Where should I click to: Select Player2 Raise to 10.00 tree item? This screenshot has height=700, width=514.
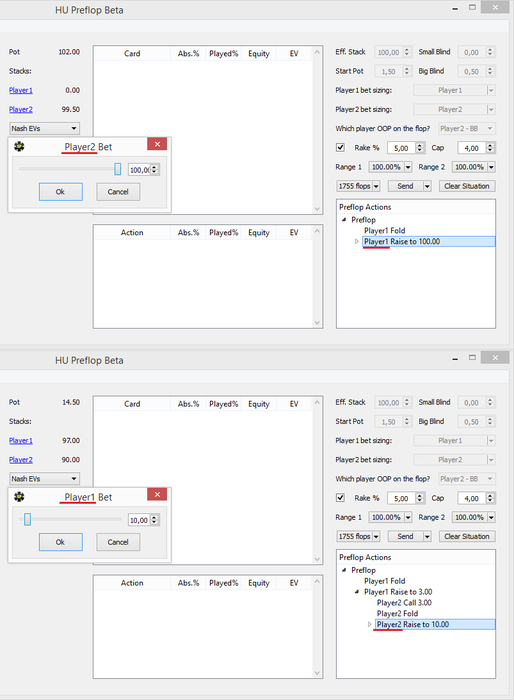(x=435, y=625)
